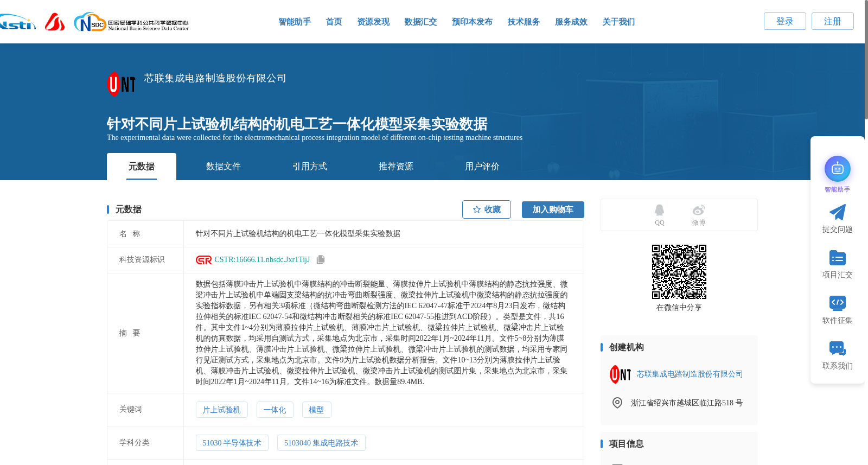
Task: Select the keyword tag 片上试验机
Action: (x=221, y=410)
